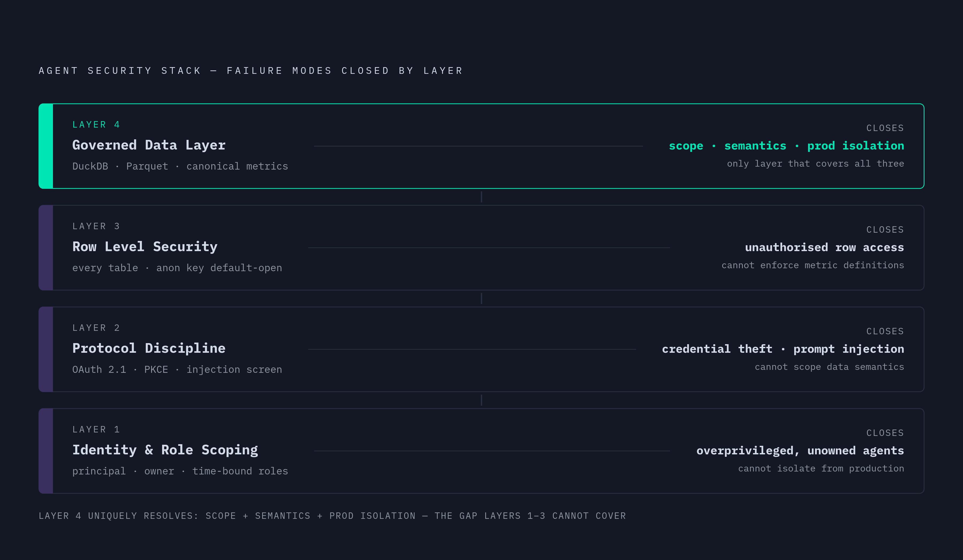This screenshot has height=560, width=963.
Task: Click the purple accent bar of Layer 2
Action: (x=46, y=349)
